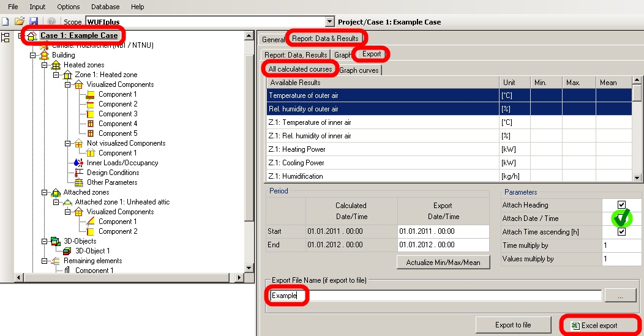Click the New project page icon
The width and height of the screenshot is (644, 336).
pos(5,21)
